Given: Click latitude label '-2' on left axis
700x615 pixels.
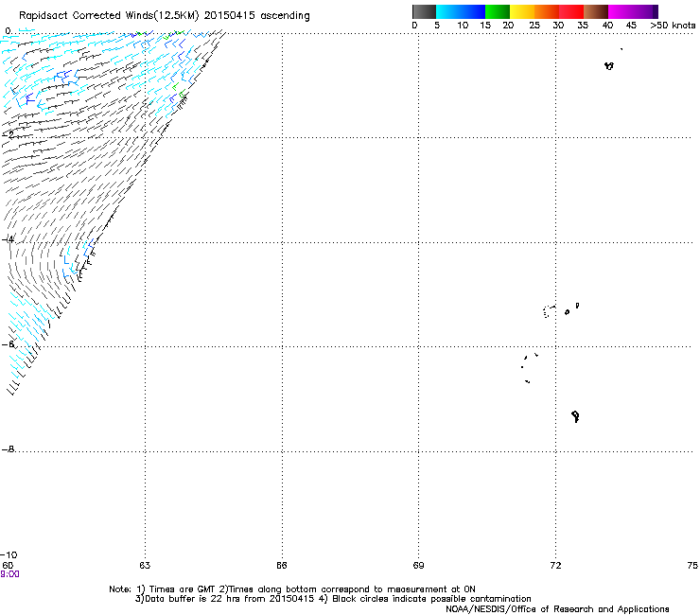Looking at the screenshot, I should [x=8, y=134].
